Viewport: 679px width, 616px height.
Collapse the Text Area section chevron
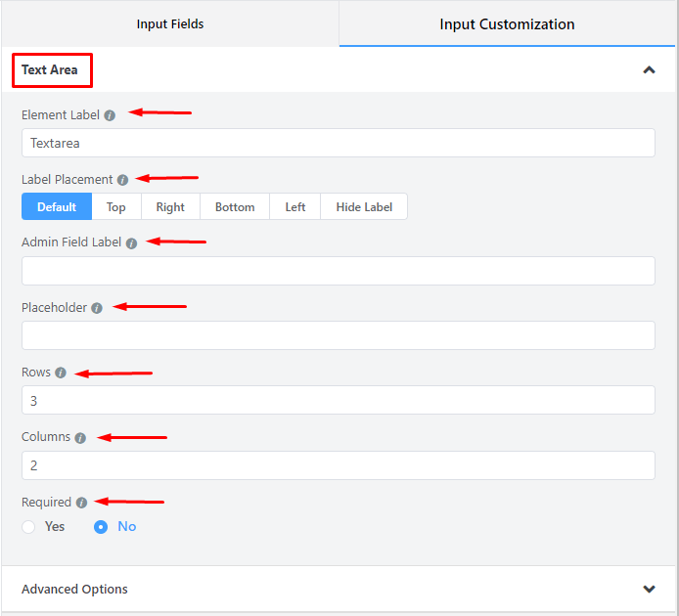click(649, 69)
